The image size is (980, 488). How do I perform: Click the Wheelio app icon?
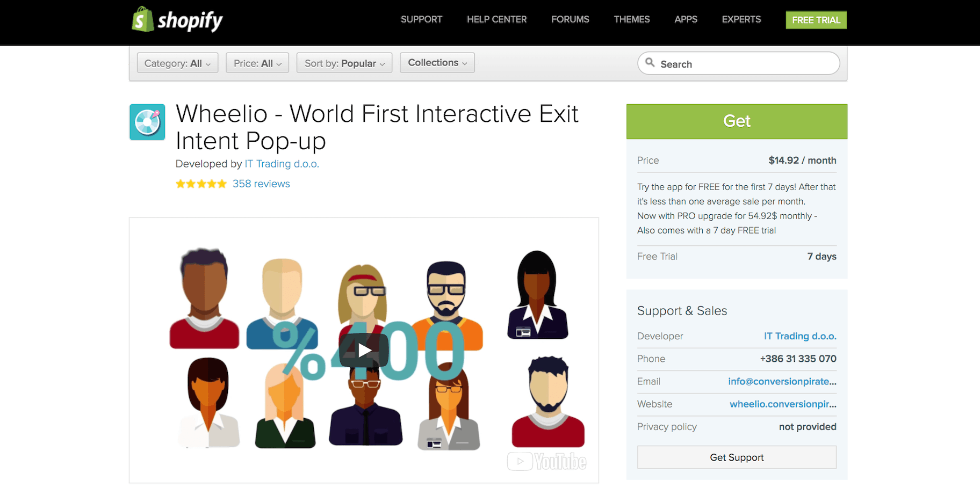pyautogui.click(x=147, y=122)
